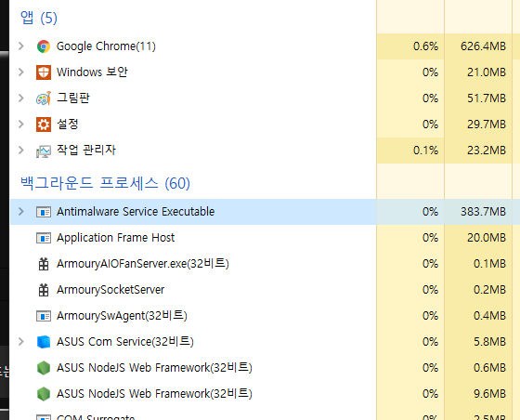Expand the Windows 보안 entry
Screen dimensions: 520x420
coord(21,72)
